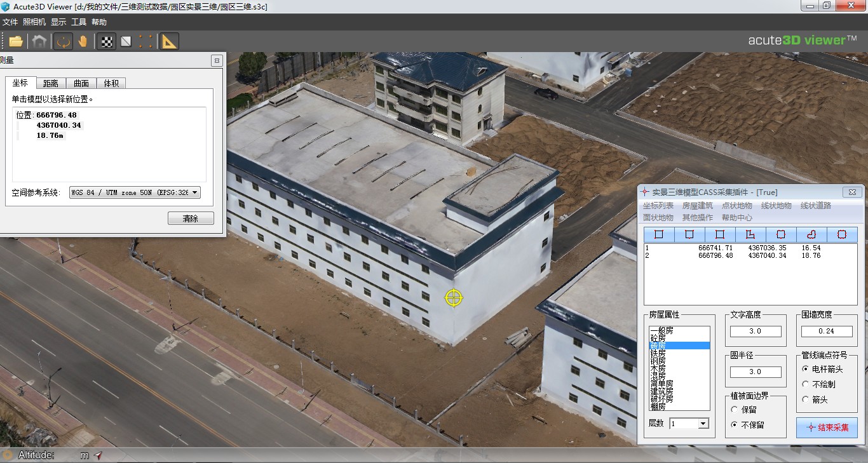Viewport: 868px width, 463px height.
Task: Select the 箭头 radio option
Action: coord(815,399)
